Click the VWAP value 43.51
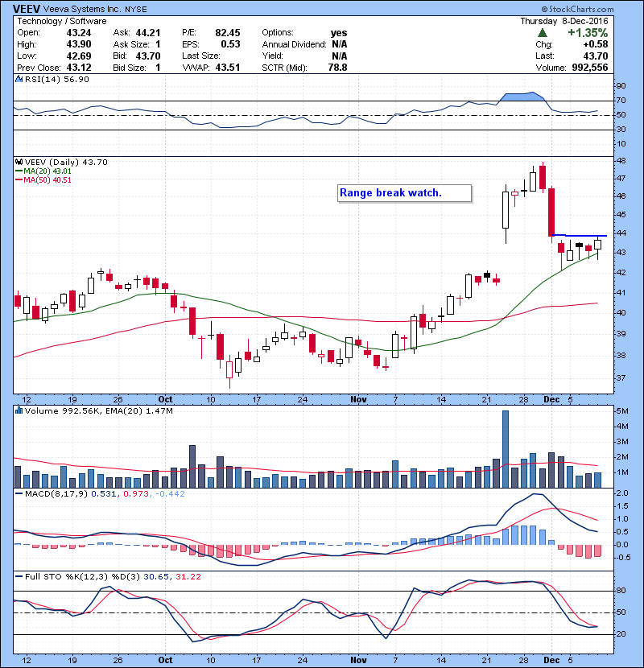Image resolution: width=644 pixels, height=668 pixels. click(228, 68)
